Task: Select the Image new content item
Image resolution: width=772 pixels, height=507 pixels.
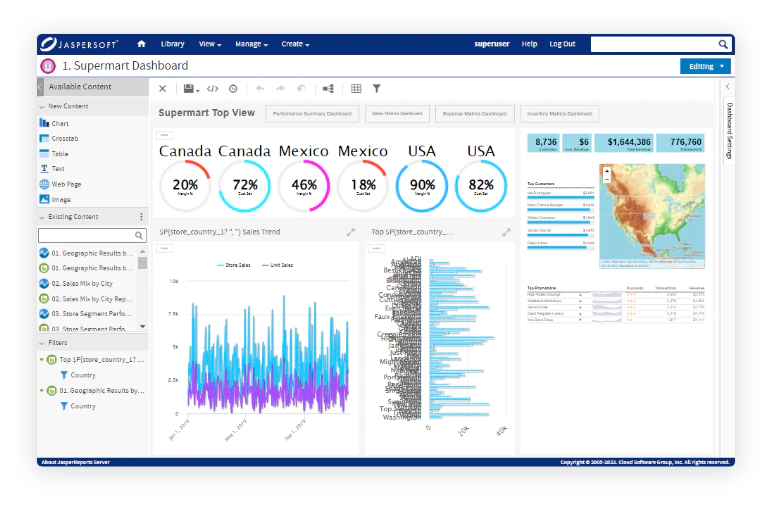Action: (x=55, y=199)
